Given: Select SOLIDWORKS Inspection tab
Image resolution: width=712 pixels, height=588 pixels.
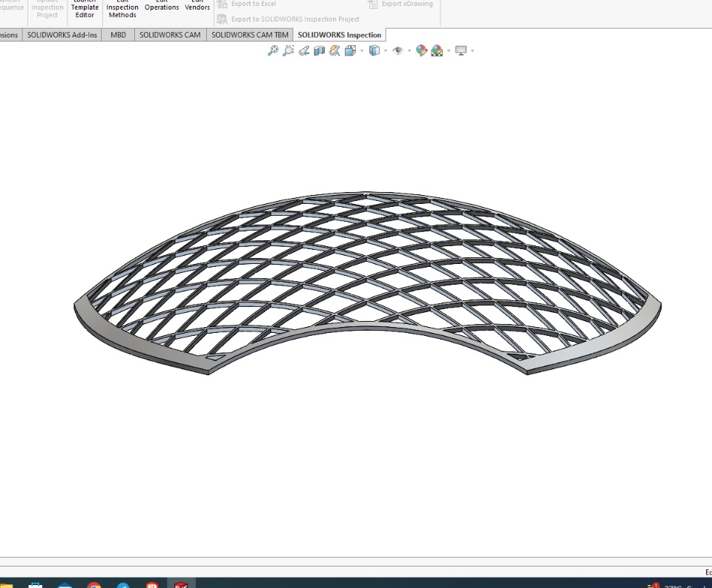Looking at the screenshot, I should pyautogui.click(x=340, y=35).
